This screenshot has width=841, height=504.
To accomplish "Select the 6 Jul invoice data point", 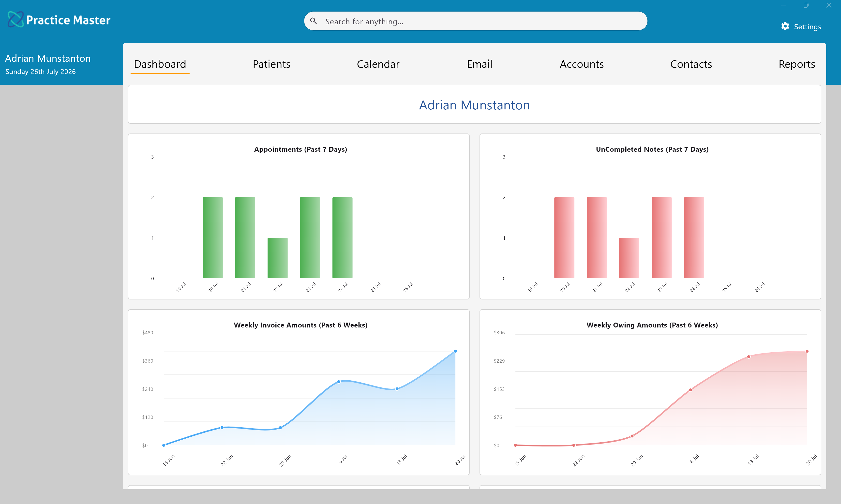I will click(339, 382).
